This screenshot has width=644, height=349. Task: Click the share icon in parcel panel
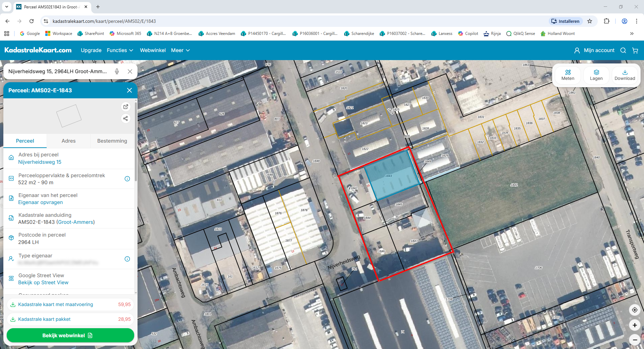pyautogui.click(x=125, y=118)
